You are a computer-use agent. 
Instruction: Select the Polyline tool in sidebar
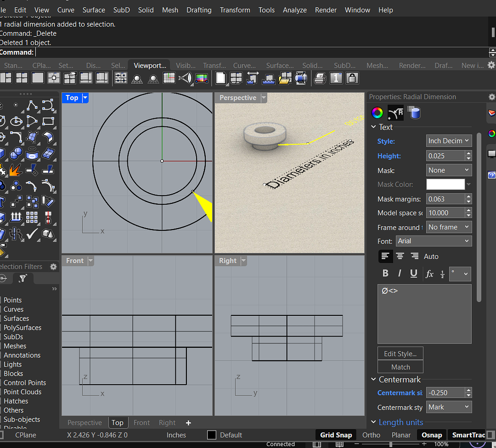click(32, 105)
